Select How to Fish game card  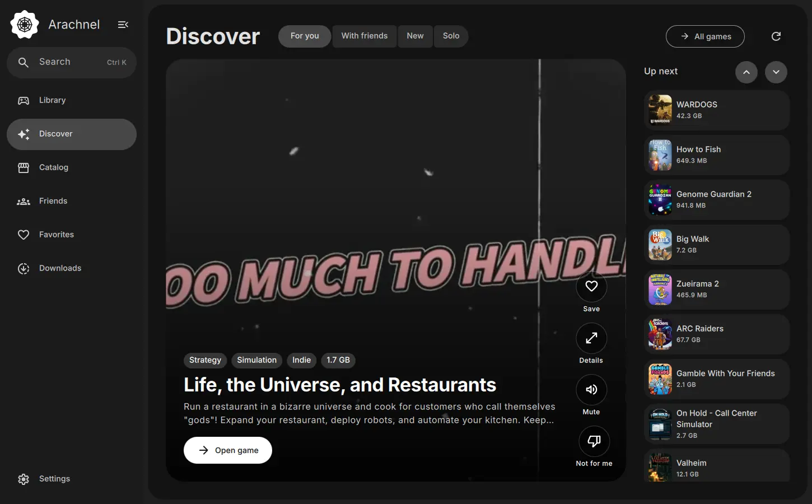click(x=717, y=155)
